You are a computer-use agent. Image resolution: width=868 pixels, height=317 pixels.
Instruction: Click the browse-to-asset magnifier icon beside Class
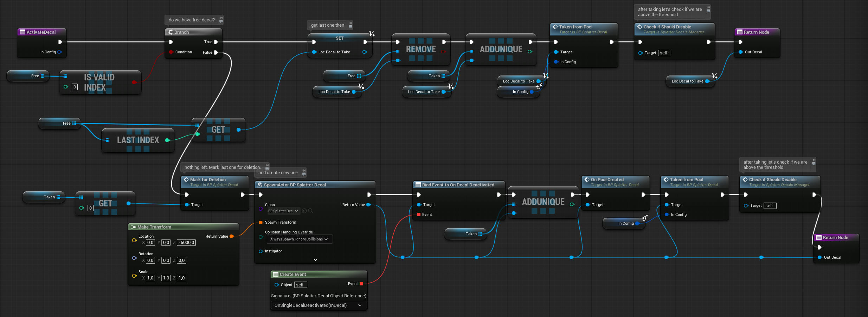click(310, 211)
